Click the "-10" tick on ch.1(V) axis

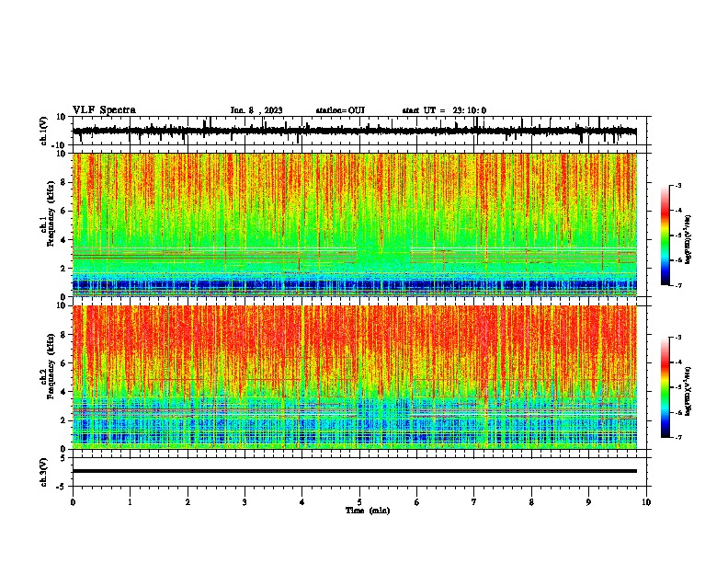point(59,145)
